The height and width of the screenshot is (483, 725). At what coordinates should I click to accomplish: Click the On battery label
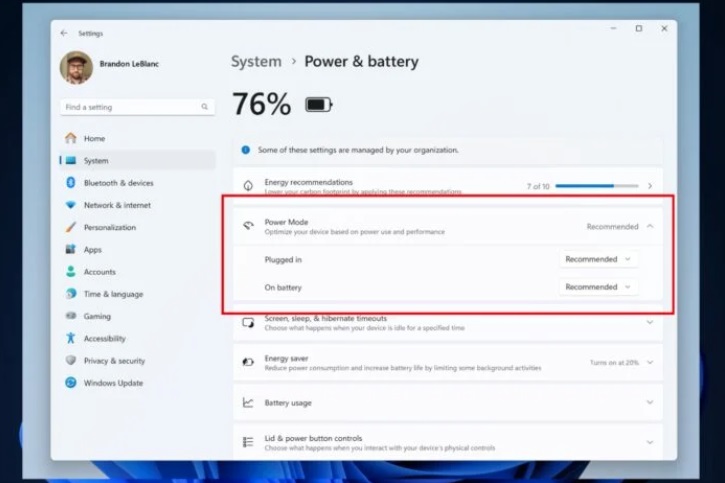(283, 287)
